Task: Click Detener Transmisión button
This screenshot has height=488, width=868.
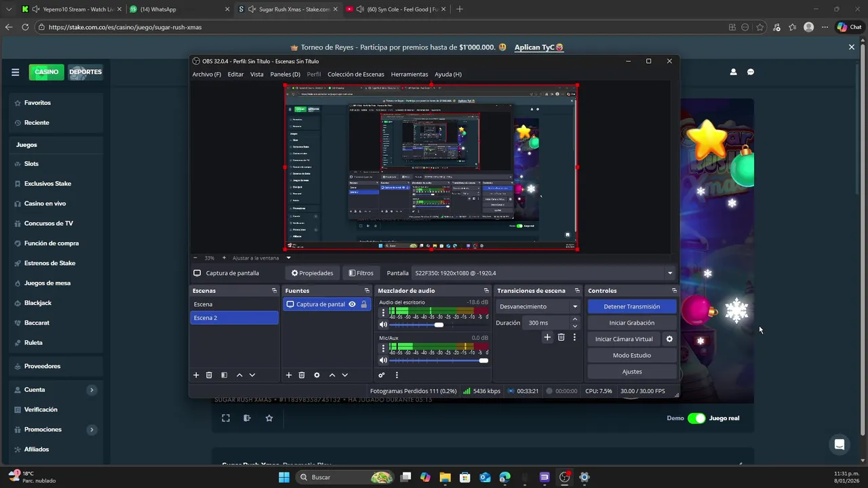Action: coord(631,306)
